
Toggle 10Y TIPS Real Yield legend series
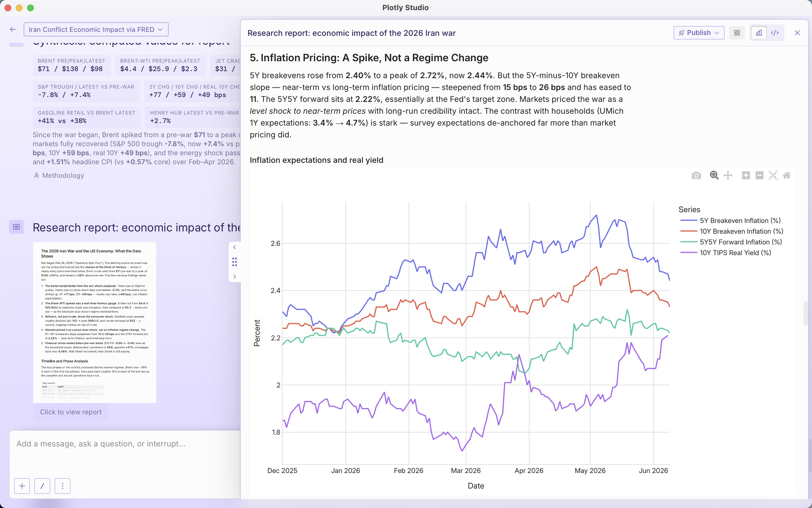(x=726, y=253)
